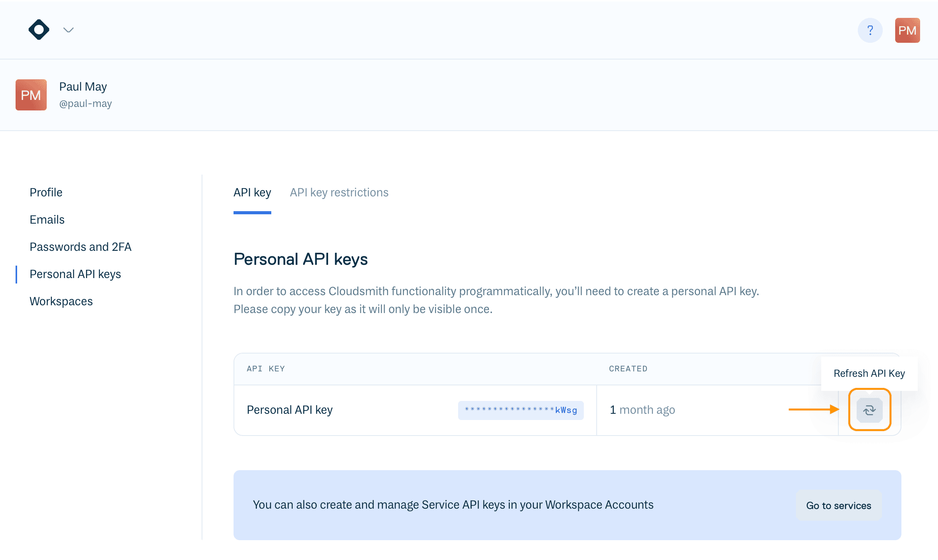This screenshot has width=938, height=560.
Task: Switch to API key restrictions tab
Action: (339, 192)
